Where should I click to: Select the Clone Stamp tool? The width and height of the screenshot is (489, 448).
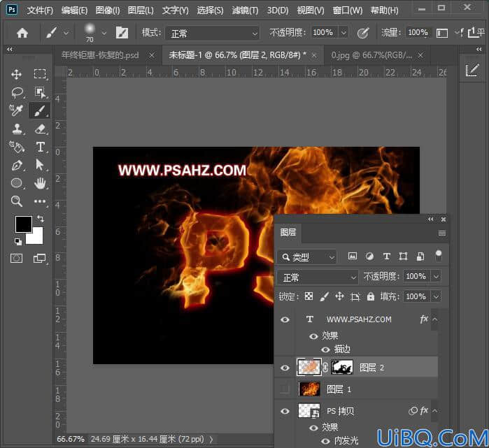click(x=17, y=129)
